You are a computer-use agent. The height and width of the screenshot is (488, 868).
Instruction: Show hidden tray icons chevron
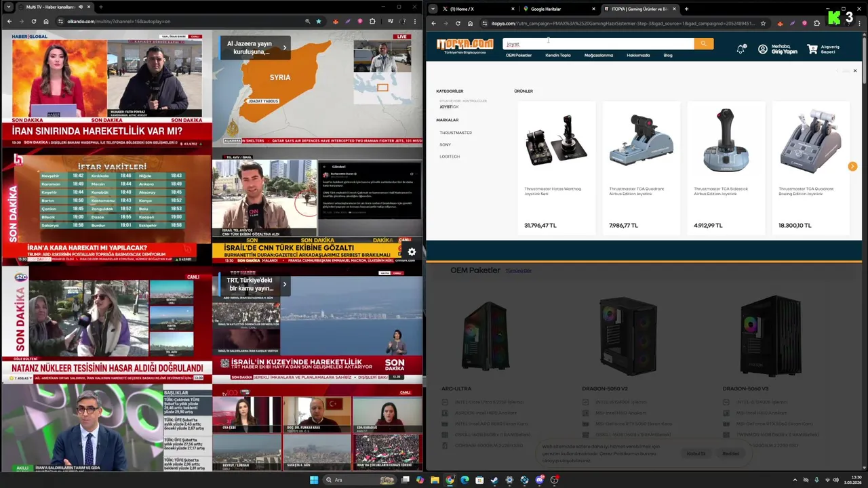point(795,480)
